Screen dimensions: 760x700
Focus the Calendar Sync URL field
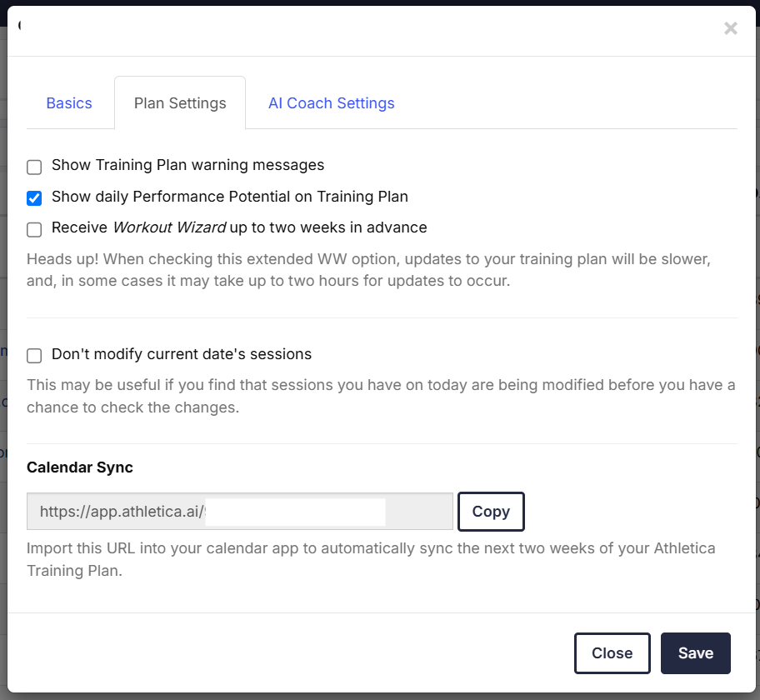(239, 512)
